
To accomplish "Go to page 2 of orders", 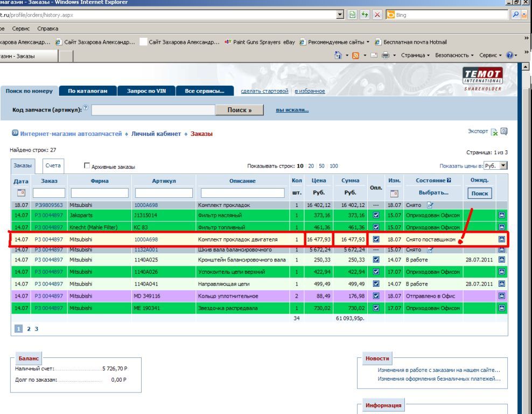I will coord(28,328).
